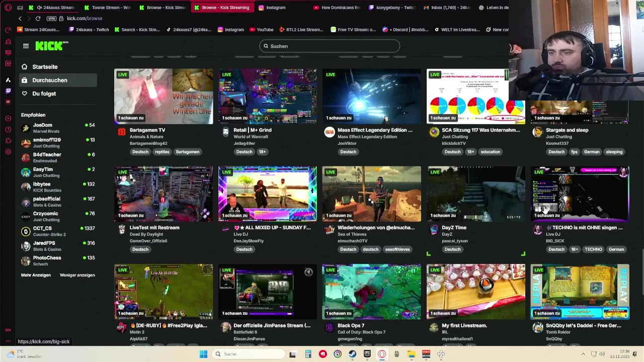Open the DeeJayBlowFly channel avatar

click(225, 229)
